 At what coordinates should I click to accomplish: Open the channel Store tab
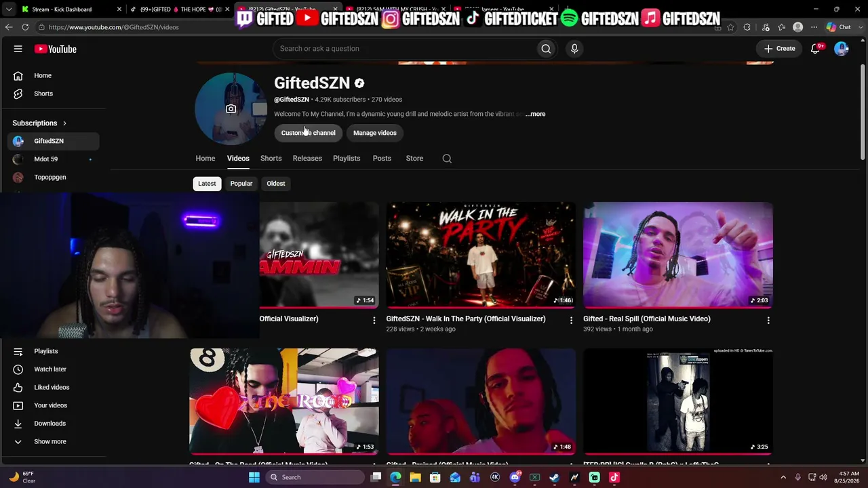click(x=414, y=159)
